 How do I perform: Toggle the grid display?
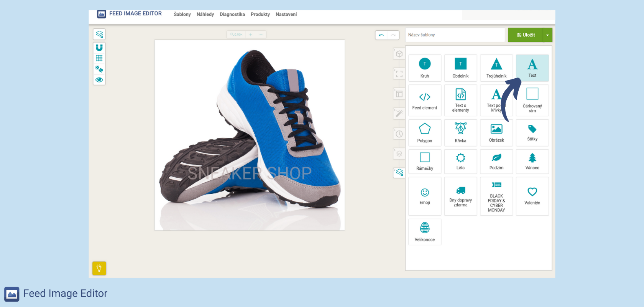99,58
